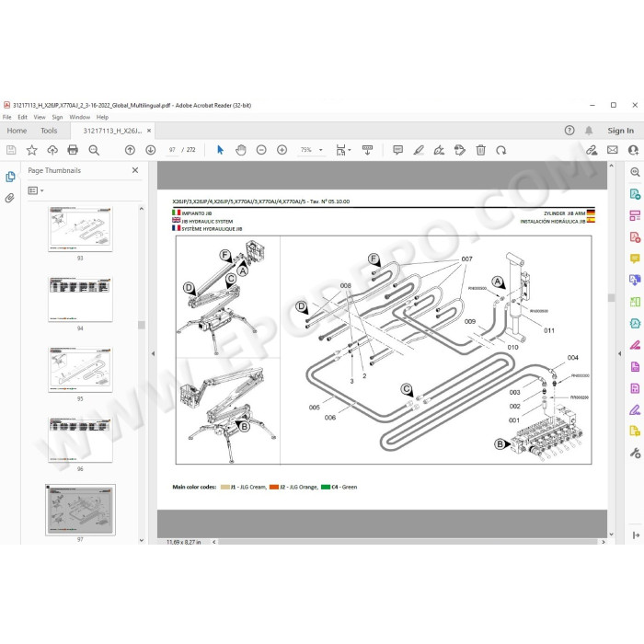Viewport: 644px width, 644px height.
Task: Open the Help menu
Action: pyautogui.click(x=102, y=117)
